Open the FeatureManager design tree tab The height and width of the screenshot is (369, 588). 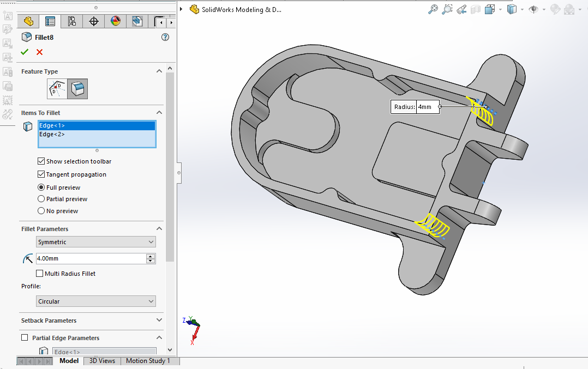tap(28, 21)
